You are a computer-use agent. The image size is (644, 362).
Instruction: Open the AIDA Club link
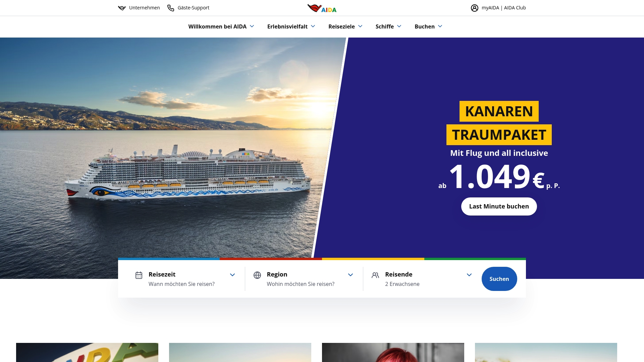click(x=515, y=8)
